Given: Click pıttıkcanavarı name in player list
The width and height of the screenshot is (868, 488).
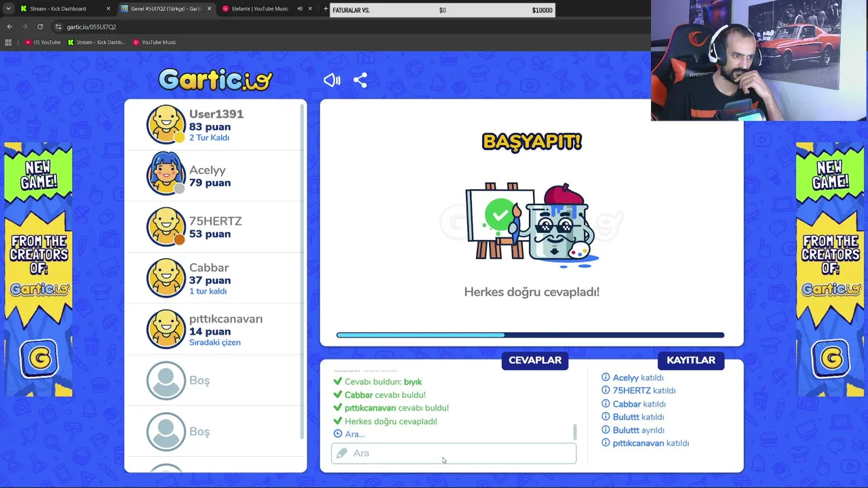Looking at the screenshot, I should pos(226,319).
